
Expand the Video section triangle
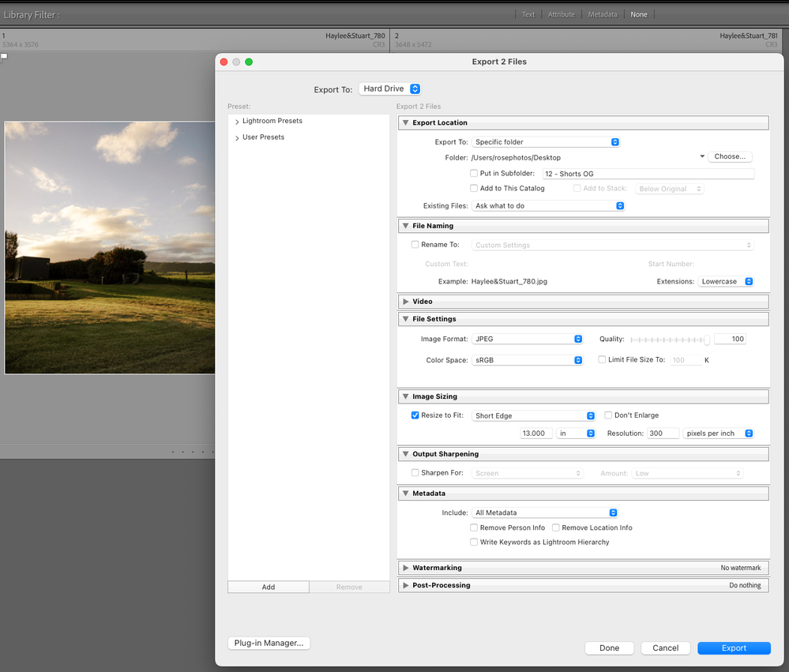(x=405, y=302)
